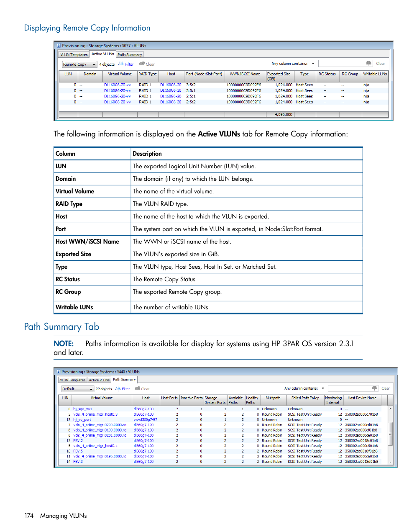Sort by Available Paths column header

235,400
